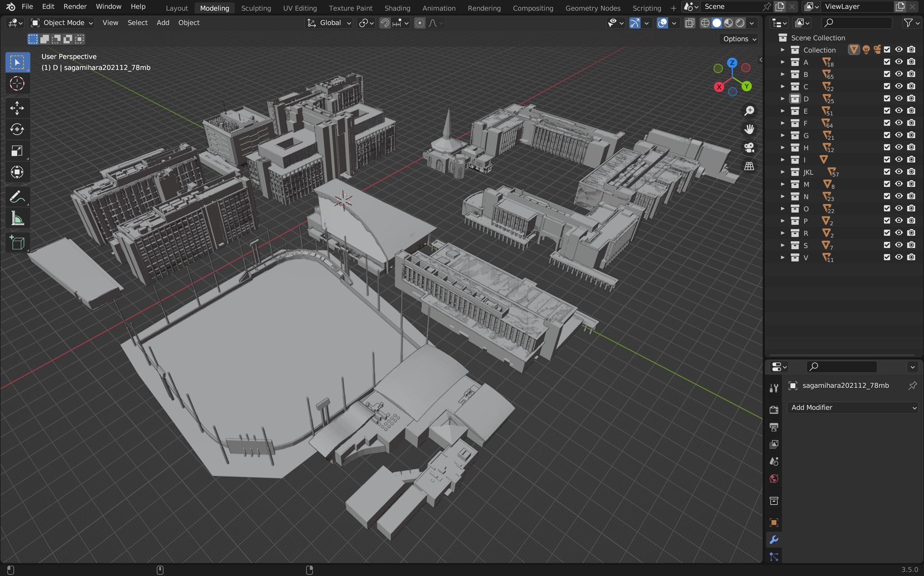Click the Add Modifier button
The width and height of the screenshot is (924, 576).
tap(853, 407)
